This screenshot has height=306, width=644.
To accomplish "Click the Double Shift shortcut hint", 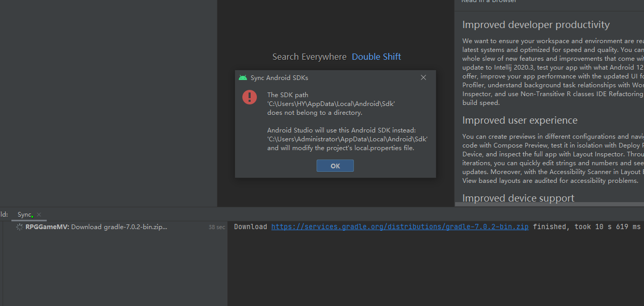I will tap(376, 57).
